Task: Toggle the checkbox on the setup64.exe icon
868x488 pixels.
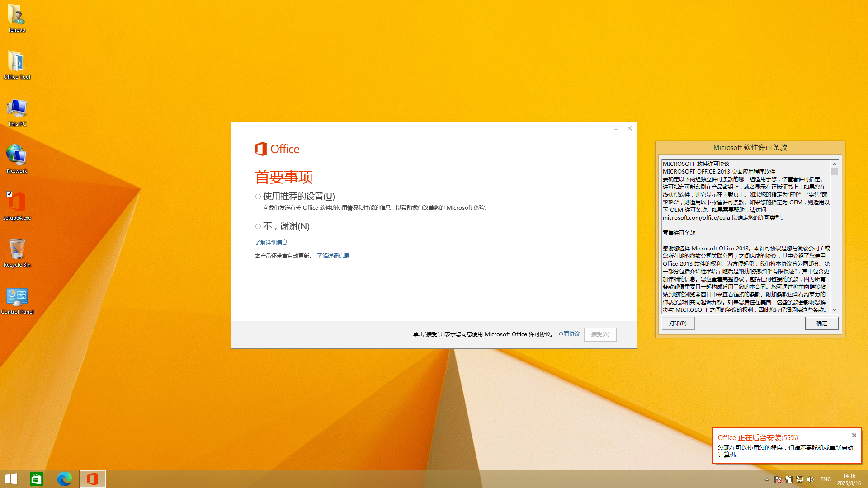Action: coord(9,194)
